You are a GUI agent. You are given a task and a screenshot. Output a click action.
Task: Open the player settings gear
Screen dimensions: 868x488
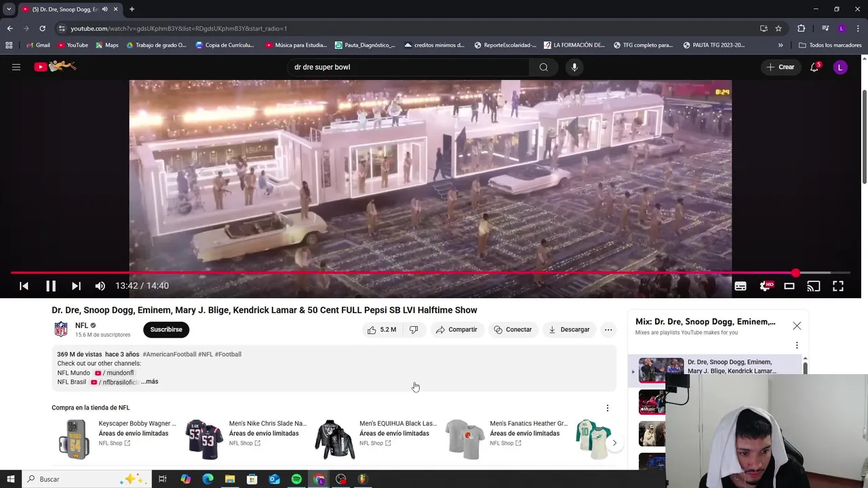point(765,286)
